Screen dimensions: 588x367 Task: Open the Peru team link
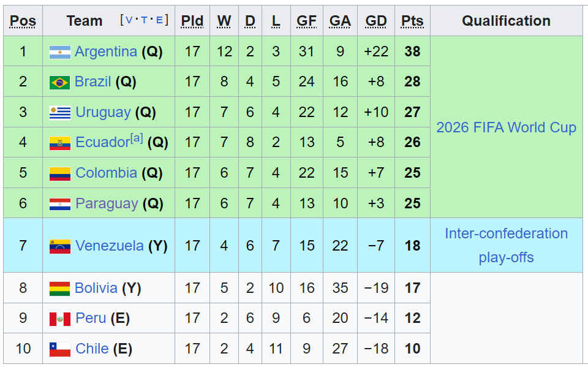click(91, 319)
